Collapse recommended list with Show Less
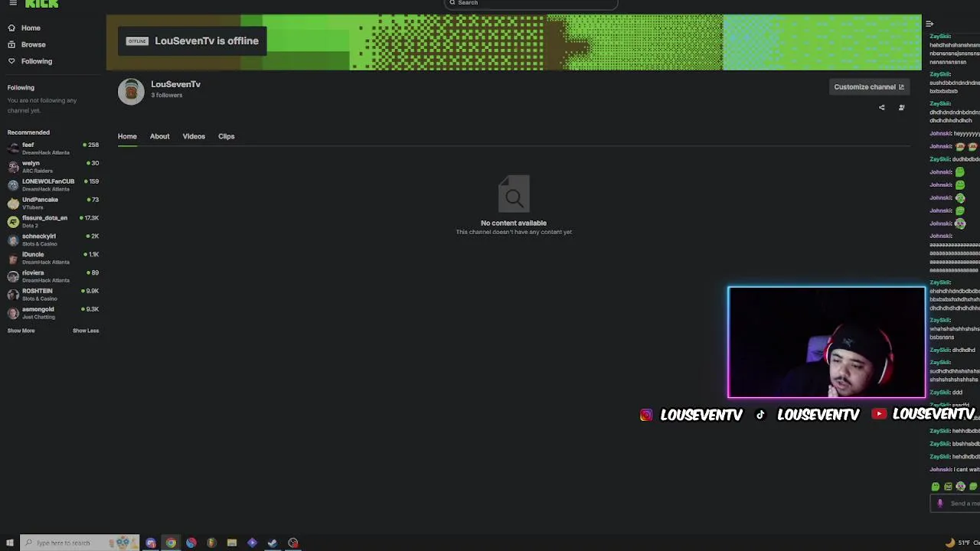This screenshot has height=551, width=980. tap(86, 331)
